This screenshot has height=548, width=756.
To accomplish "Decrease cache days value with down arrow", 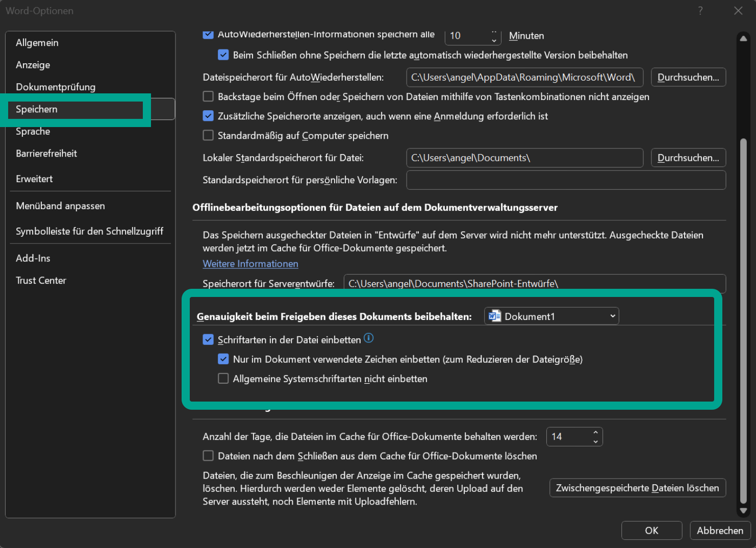I will 595,441.
